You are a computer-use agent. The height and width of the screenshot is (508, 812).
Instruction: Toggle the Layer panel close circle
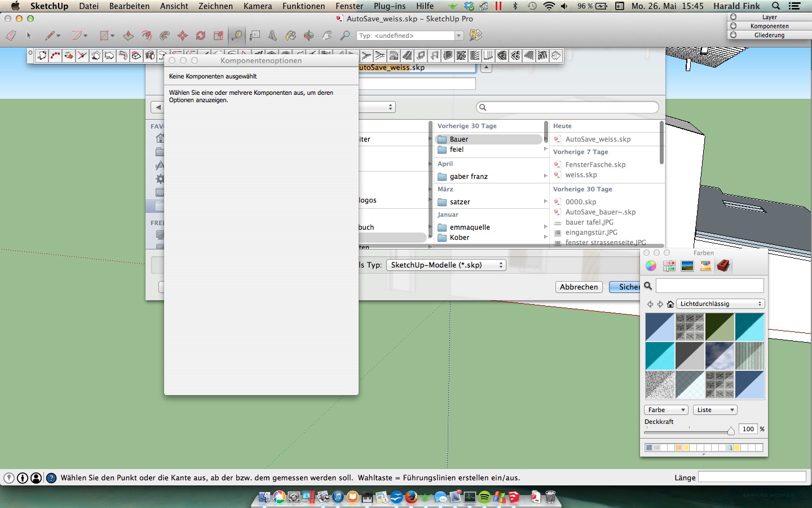click(733, 17)
